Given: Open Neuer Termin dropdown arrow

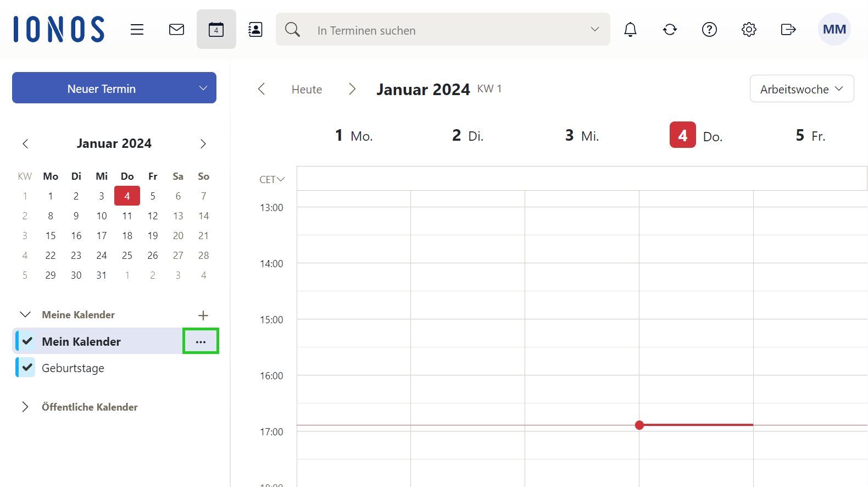Looking at the screenshot, I should [x=203, y=88].
